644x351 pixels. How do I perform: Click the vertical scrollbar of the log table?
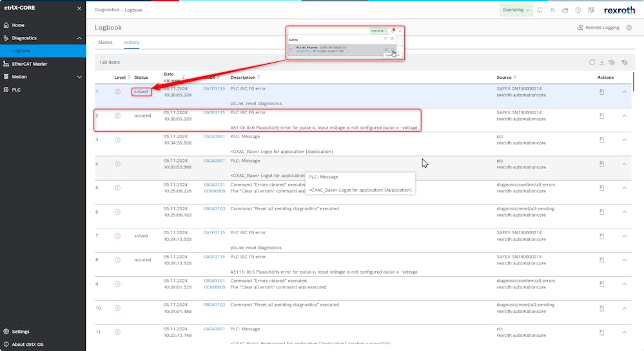[x=633, y=82]
